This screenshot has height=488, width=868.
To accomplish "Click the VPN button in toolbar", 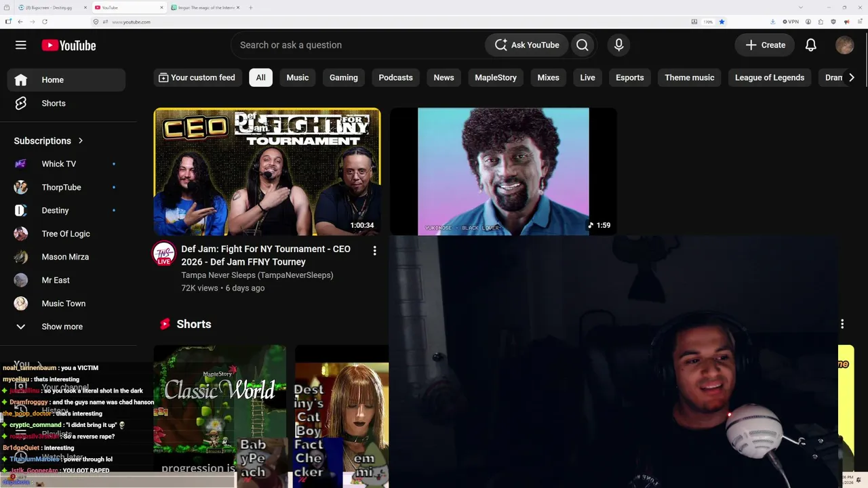I will coord(791,22).
